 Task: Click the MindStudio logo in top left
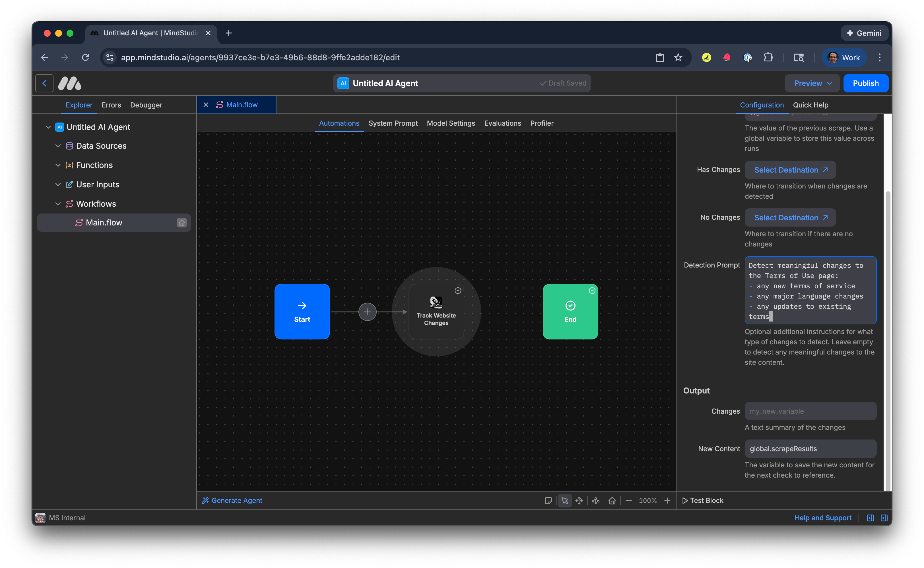[x=69, y=83]
